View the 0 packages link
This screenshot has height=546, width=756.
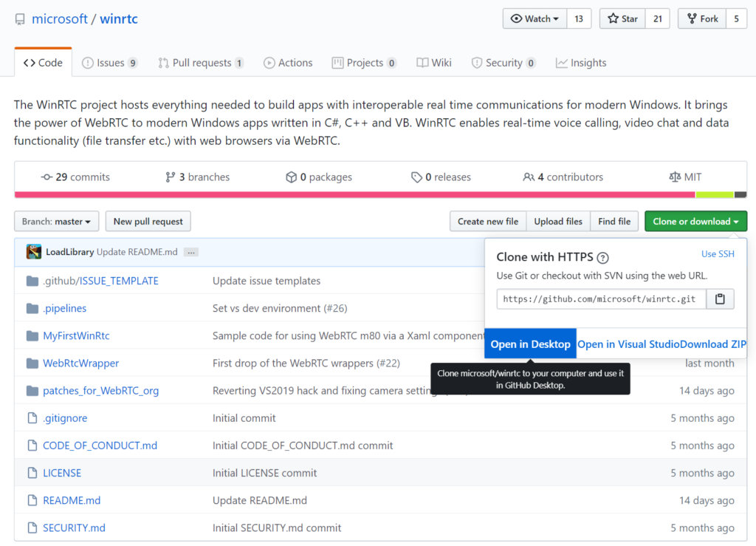[319, 177]
